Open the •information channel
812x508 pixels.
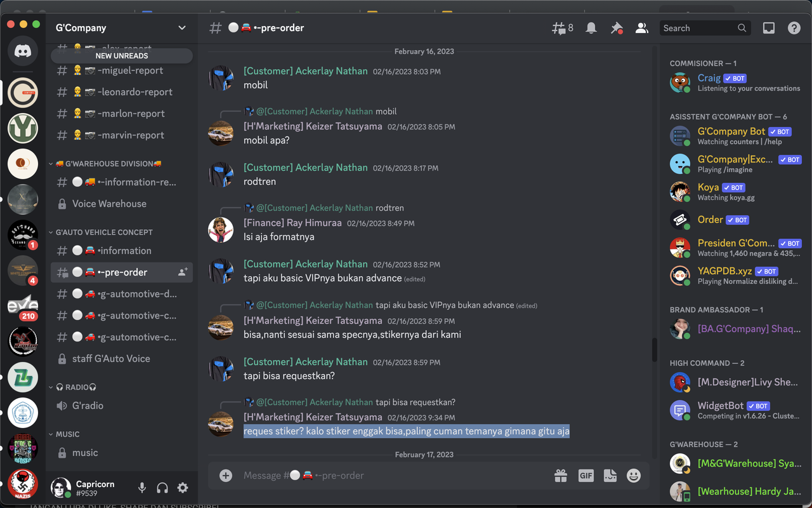pyautogui.click(x=122, y=251)
